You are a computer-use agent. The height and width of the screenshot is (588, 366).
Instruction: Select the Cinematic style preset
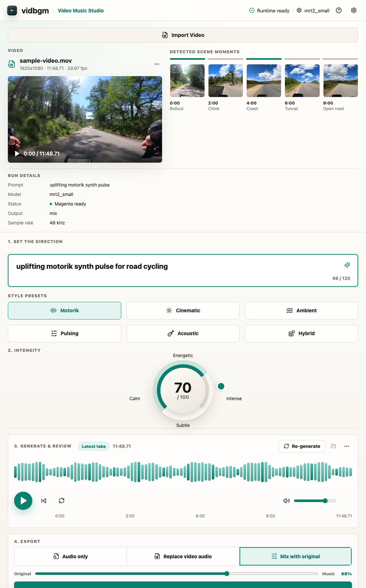click(x=183, y=311)
